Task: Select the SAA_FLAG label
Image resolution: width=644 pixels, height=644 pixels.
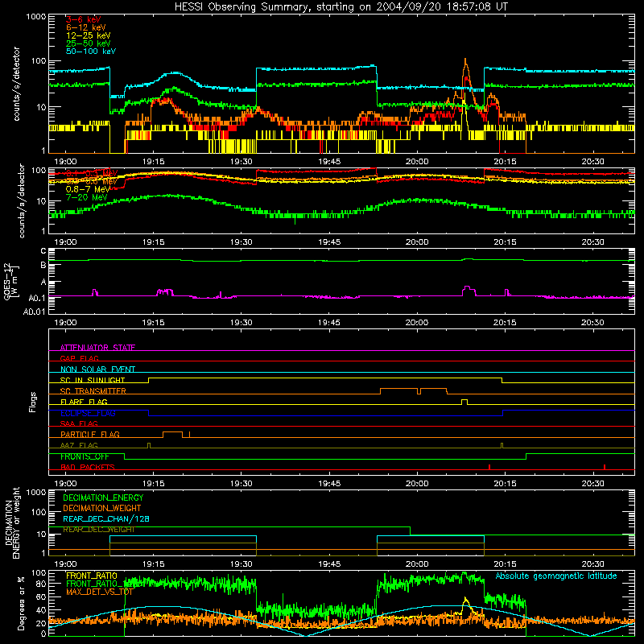Action: [79, 423]
